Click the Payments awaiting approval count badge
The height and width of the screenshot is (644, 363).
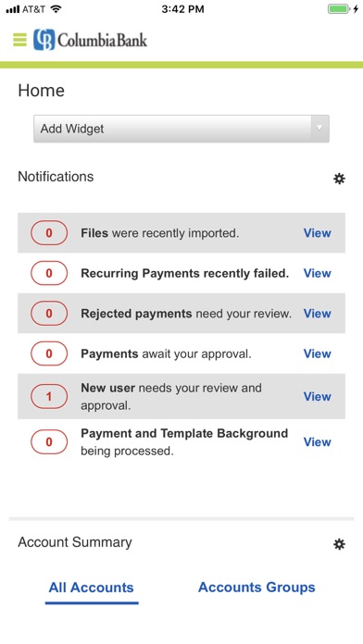tap(49, 353)
